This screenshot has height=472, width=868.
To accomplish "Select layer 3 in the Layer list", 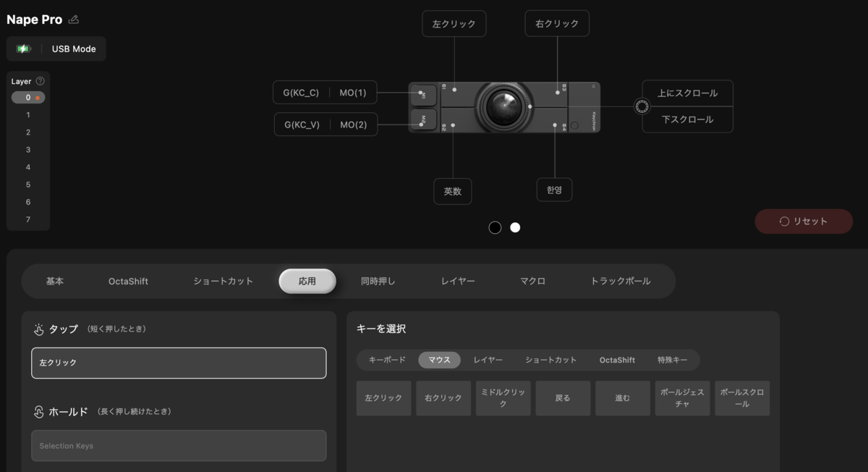I will point(28,150).
